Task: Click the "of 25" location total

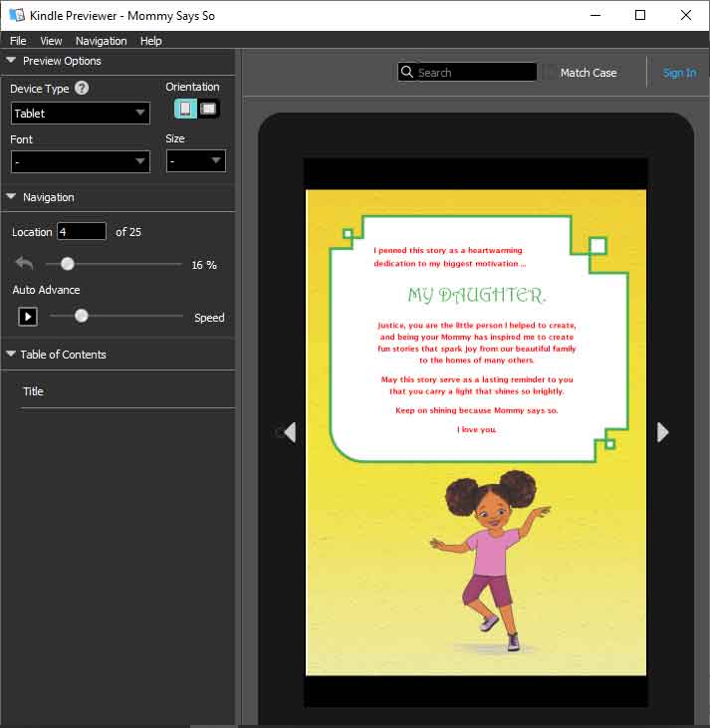Action: pyautogui.click(x=128, y=232)
